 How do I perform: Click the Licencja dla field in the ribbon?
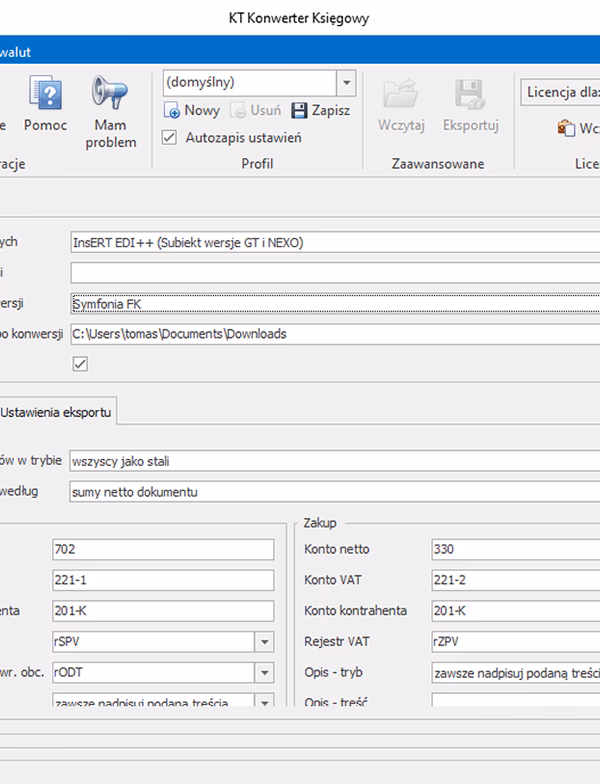pyautogui.click(x=560, y=93)
